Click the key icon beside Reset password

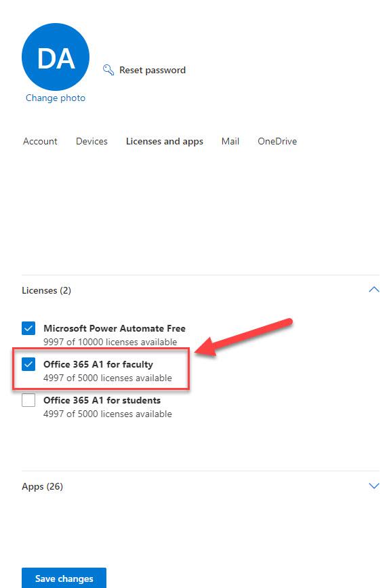tap(108, 70)
